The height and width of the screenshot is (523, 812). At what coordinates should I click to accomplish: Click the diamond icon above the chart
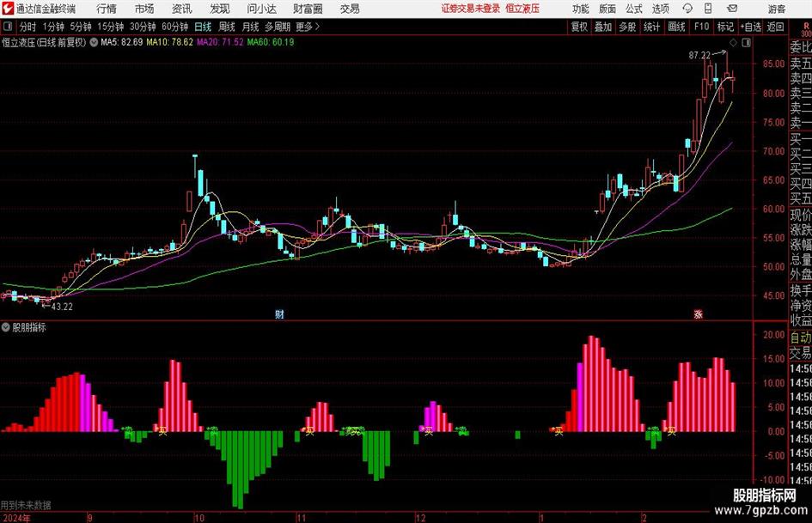pyautogui.click(x=733, y=42)
